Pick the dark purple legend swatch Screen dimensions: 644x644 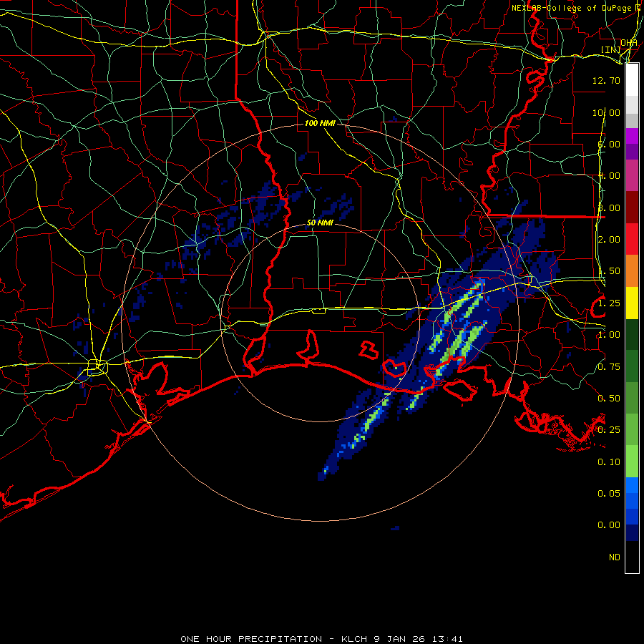[632, 152]
